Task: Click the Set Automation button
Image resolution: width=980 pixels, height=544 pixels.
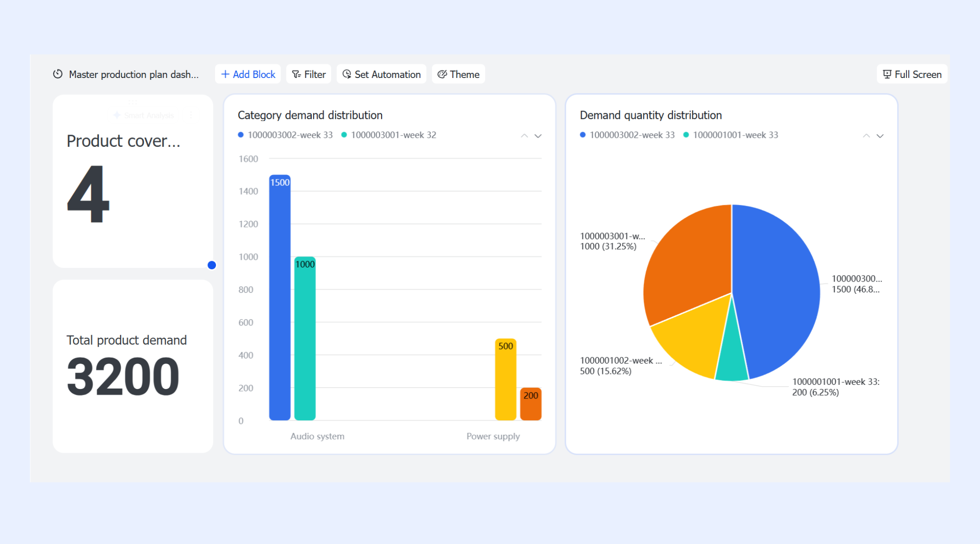Action: pyautogui.click(x=382, y=74)
